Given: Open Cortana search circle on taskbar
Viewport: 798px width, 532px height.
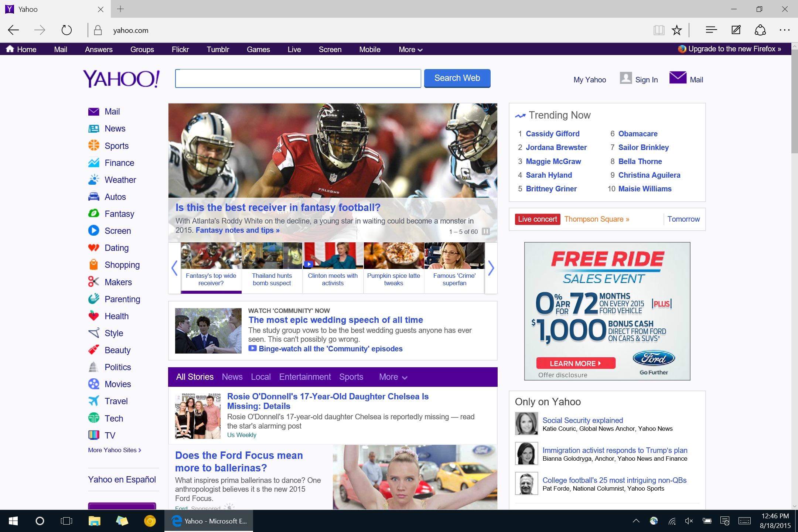Looking at the screenshot, I should coord(40,521).
